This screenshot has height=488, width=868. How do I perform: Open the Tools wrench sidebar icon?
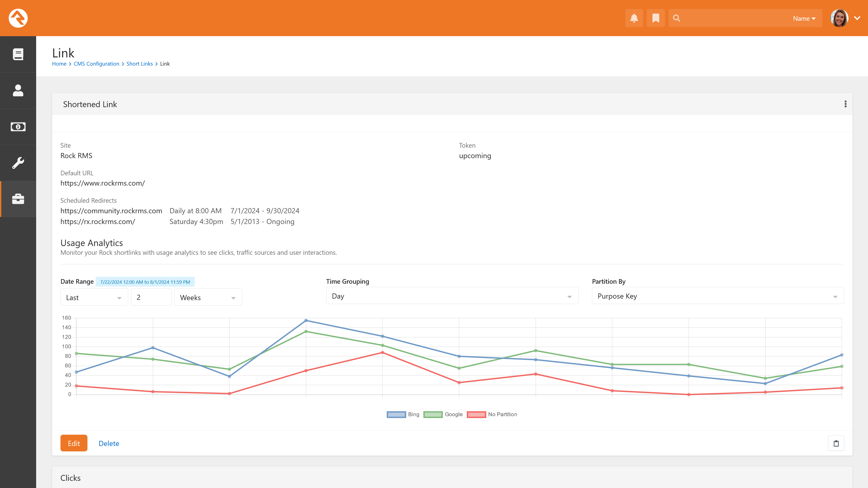[x=18, y=163]
